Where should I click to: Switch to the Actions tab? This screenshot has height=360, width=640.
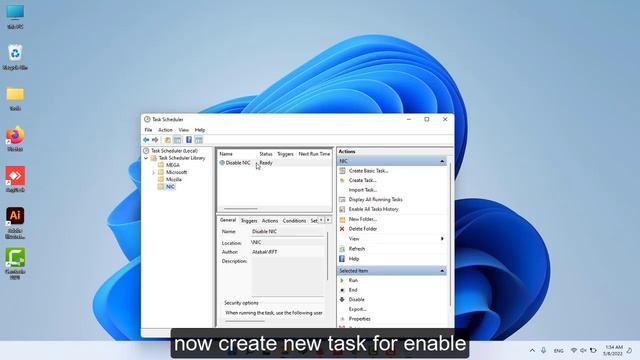pyautogui.click(x=270, y=220)
